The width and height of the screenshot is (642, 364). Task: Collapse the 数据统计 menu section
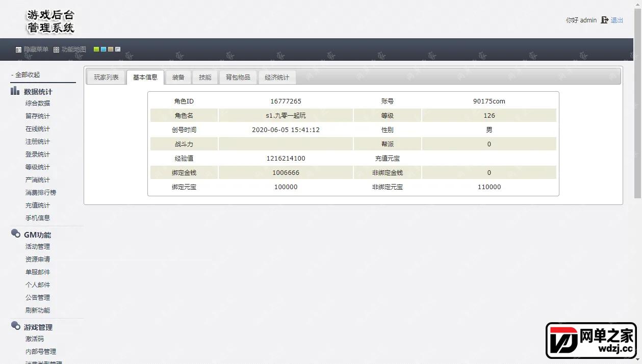[x=38, y=92]
